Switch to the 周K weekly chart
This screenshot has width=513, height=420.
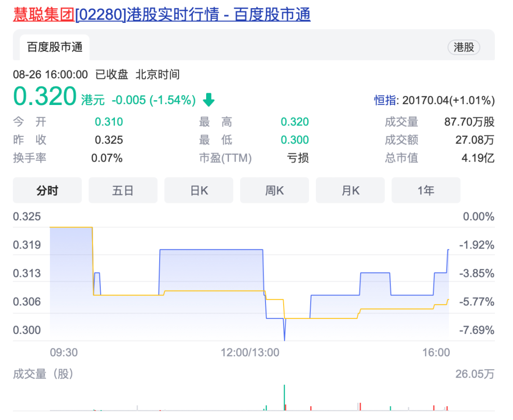click(x=274, y=190)
